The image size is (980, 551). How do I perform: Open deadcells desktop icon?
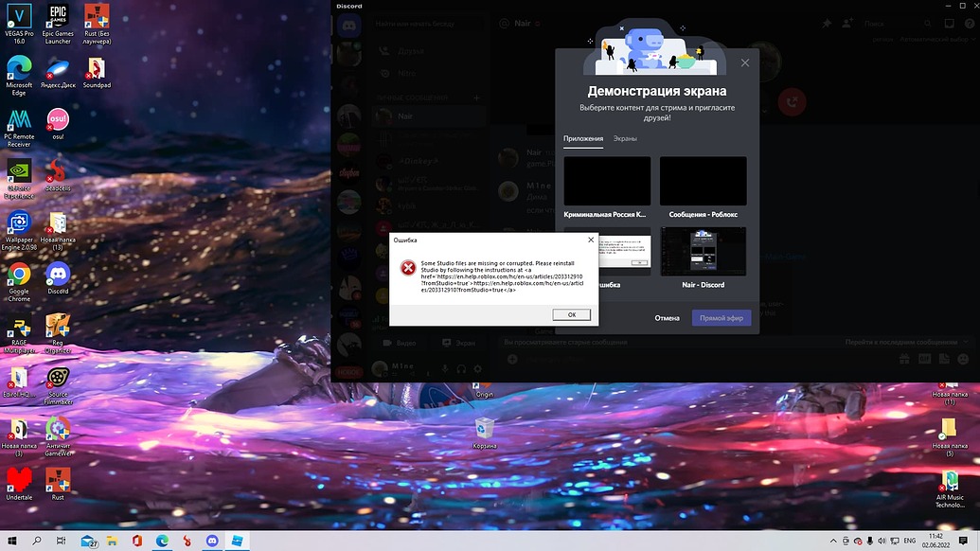(58, 175)
